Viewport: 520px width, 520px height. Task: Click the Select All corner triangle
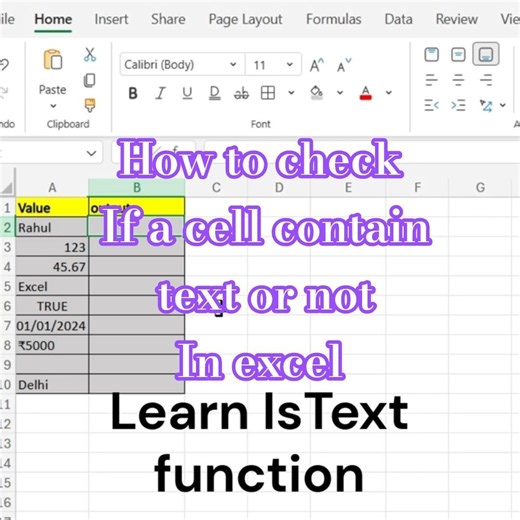pos(7,188)
